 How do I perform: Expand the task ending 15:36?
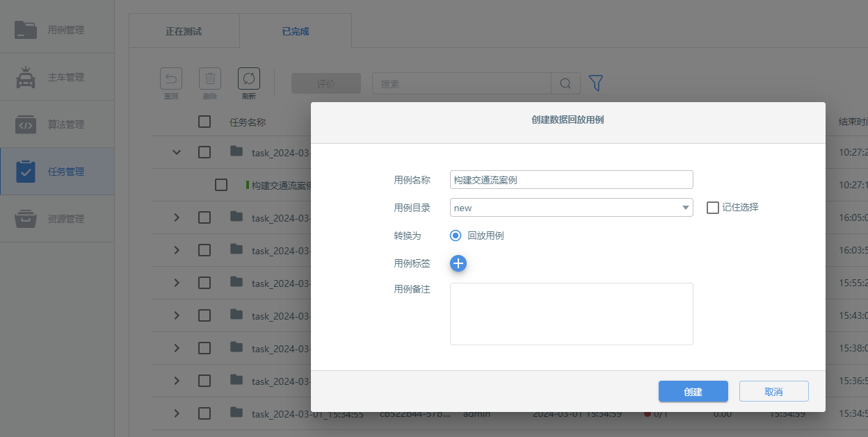tap(177, 381)
